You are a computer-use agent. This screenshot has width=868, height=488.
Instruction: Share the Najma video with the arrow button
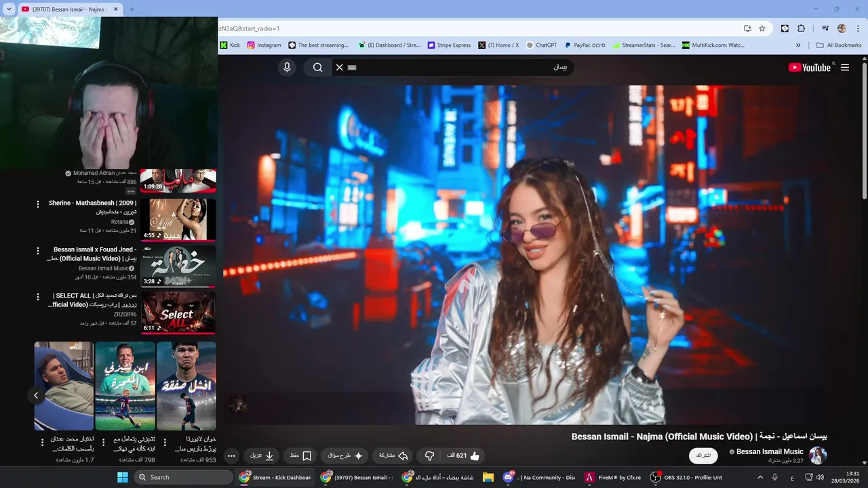click(393, 455)
